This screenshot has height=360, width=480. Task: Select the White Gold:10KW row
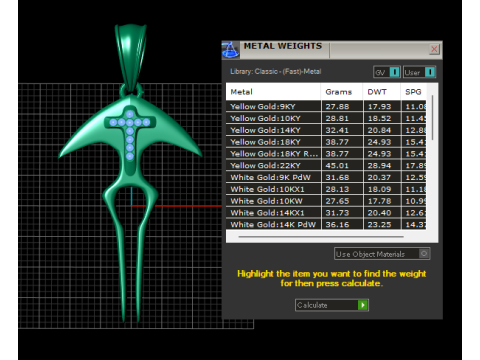point(326,201)
